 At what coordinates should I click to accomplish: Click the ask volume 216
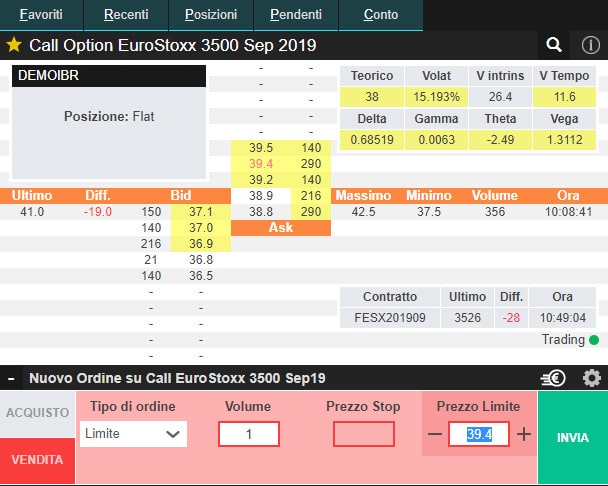311,196
